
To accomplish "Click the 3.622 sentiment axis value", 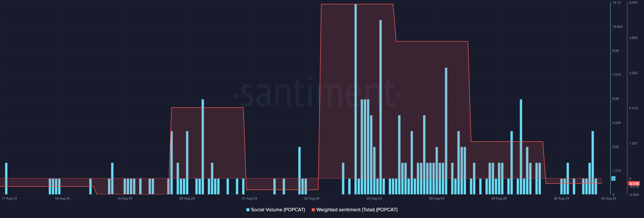I will [x=633, y=73].
